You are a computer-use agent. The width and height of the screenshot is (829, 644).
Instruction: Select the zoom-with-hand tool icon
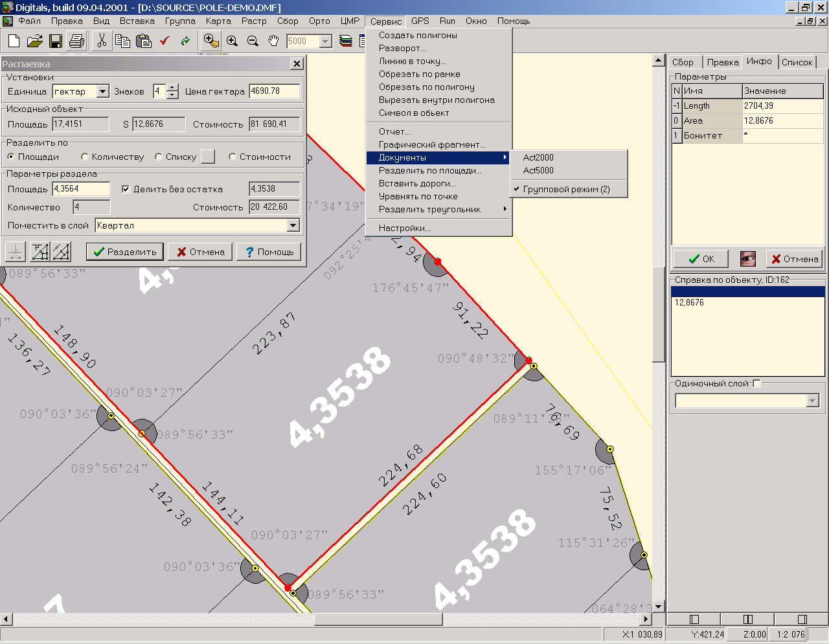click(x=211, y=41)
